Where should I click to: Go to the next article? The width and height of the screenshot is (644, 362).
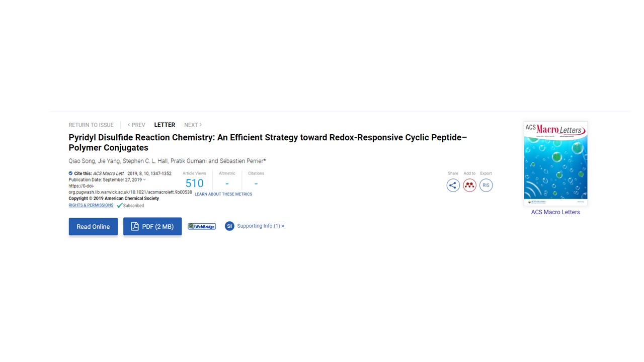(193, 125)
